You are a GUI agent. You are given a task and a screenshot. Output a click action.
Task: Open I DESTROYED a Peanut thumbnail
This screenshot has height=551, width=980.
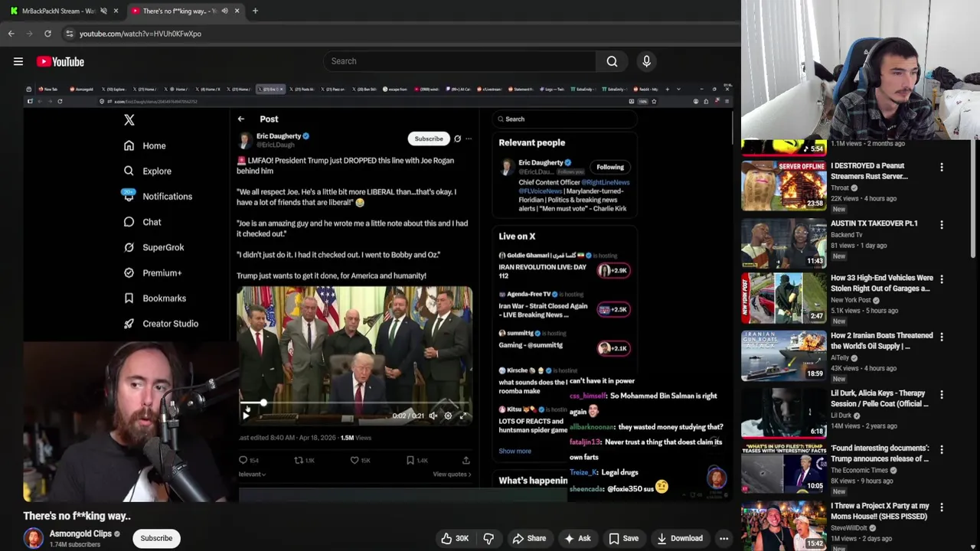(783, 184)
